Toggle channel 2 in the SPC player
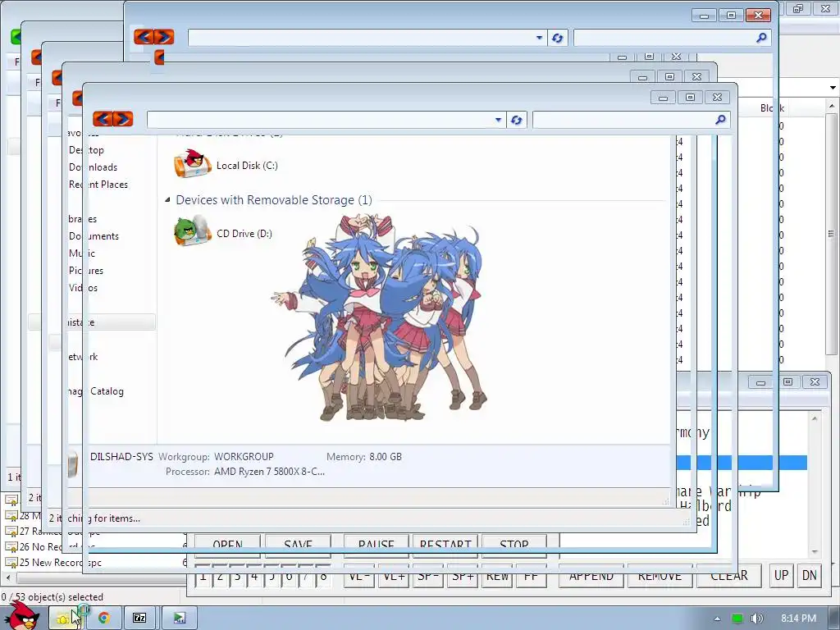 (220, 576)
